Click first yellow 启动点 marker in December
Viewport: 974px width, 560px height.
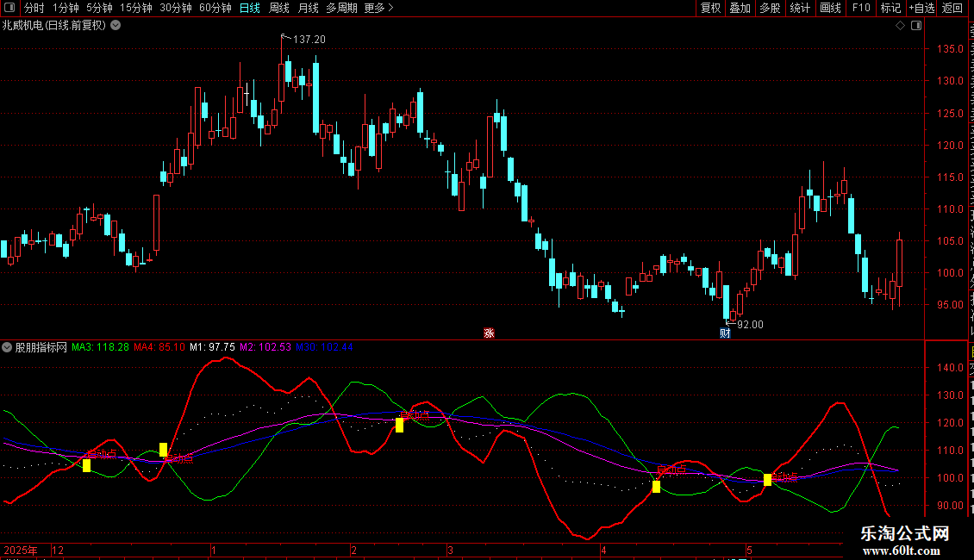(x=86, y=465)
